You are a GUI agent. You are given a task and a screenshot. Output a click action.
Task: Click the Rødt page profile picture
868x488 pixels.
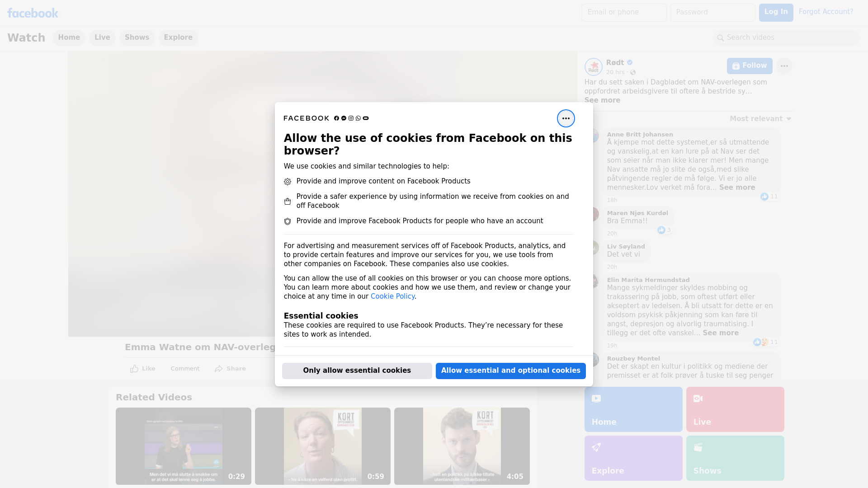[x=593, y=67]
